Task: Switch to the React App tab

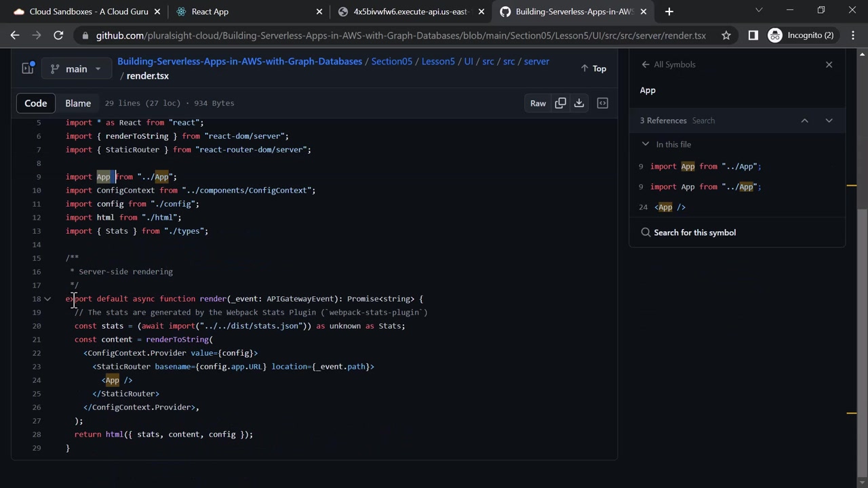Action: [x=210, y=12]
